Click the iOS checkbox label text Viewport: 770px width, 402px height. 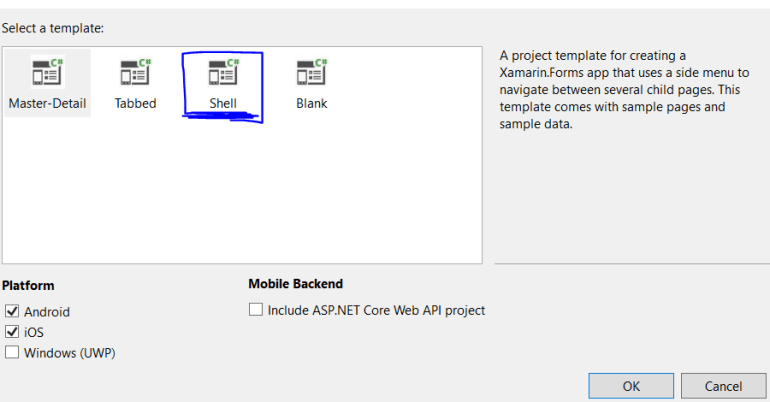pyautogui.click(x=34, y=332)
